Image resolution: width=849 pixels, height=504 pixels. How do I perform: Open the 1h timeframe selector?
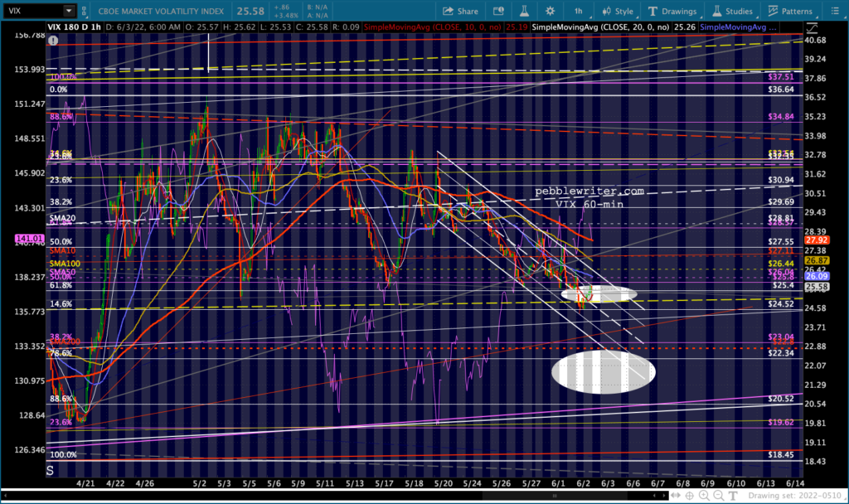(x=577, y=12)
